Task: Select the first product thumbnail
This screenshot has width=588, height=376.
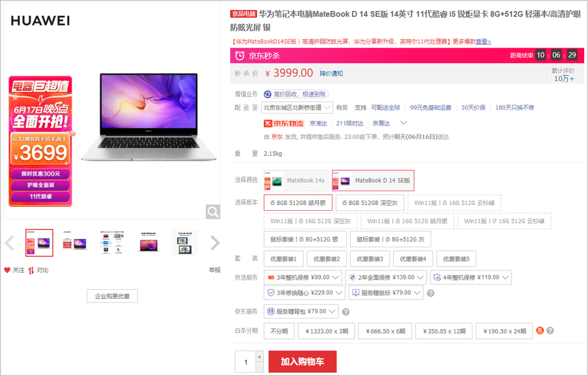Action: [39, 243]
